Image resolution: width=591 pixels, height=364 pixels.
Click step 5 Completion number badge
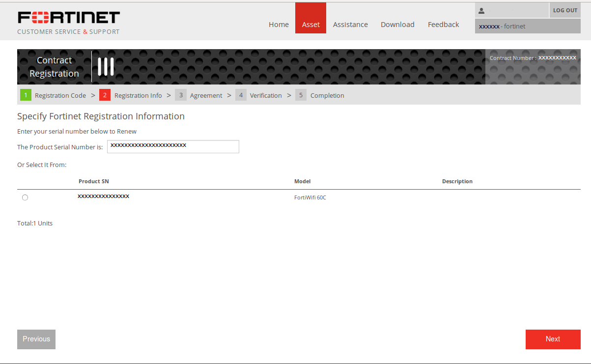point(301,95)
